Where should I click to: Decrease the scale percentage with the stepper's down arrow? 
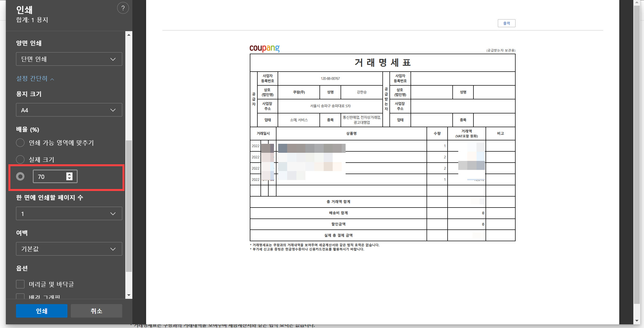click(x=69, y=178)
